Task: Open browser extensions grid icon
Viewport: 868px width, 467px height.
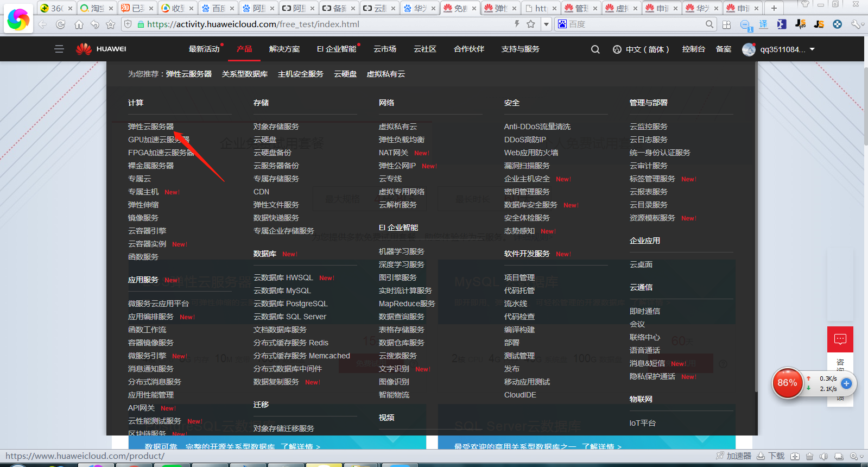Action: click(727, 24)
